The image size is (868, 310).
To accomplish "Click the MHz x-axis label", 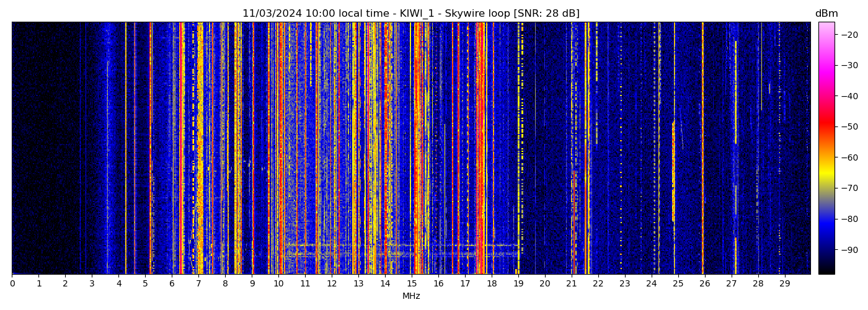I will [x=411, y=296].
